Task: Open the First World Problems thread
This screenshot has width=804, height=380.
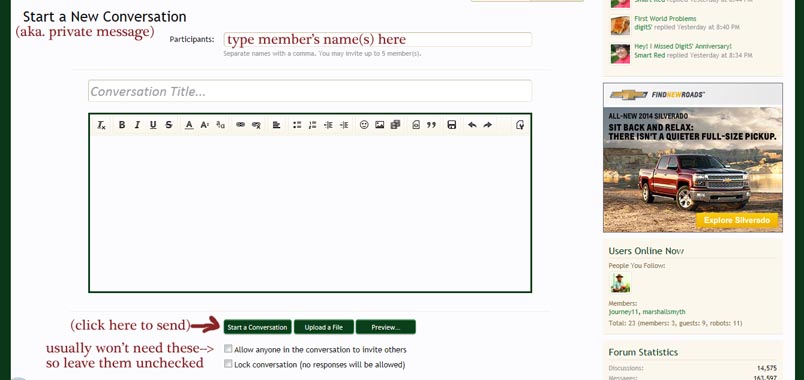Action: coord(665,18)
